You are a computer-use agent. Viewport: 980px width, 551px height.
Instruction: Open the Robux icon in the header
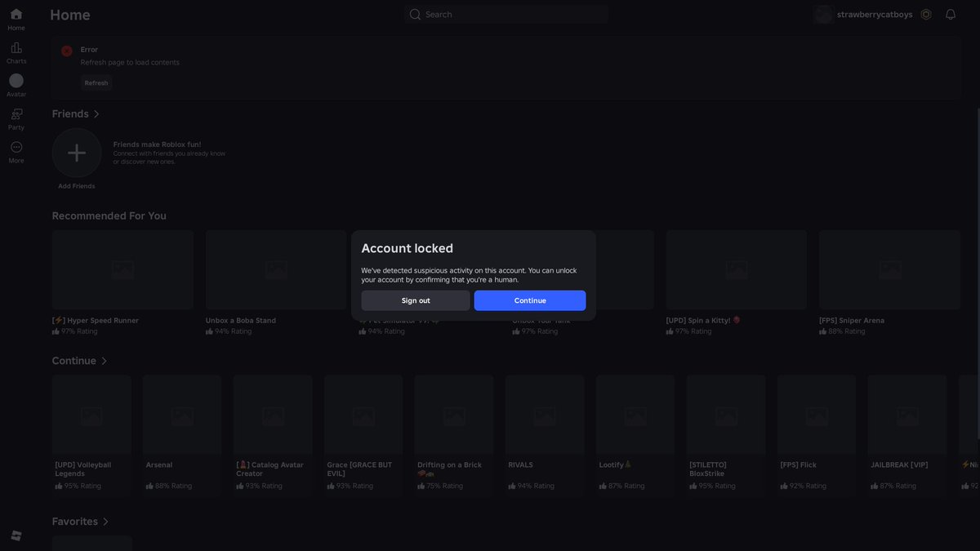(926, 14)
